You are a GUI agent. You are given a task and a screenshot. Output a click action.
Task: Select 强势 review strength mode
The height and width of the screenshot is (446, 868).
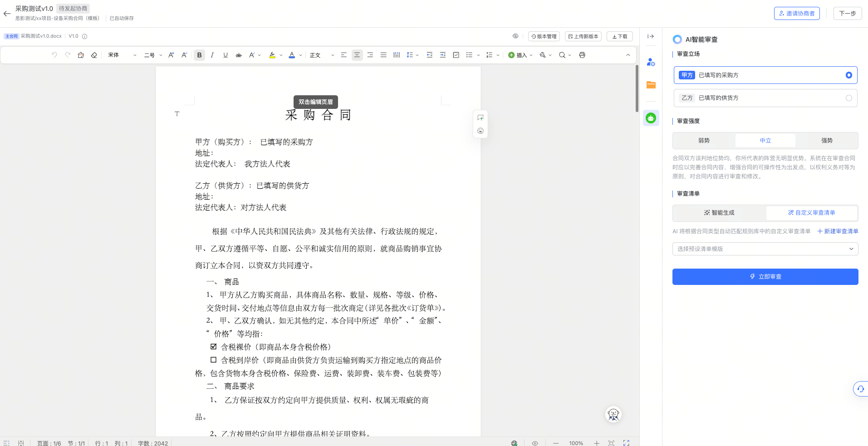coord(826,140)
